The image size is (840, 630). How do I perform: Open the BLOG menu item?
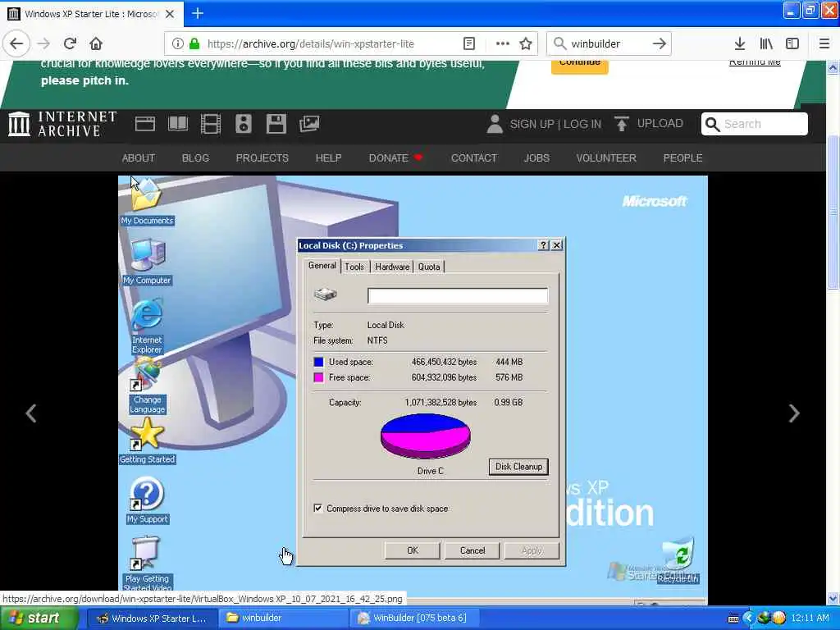coord(195,158)
